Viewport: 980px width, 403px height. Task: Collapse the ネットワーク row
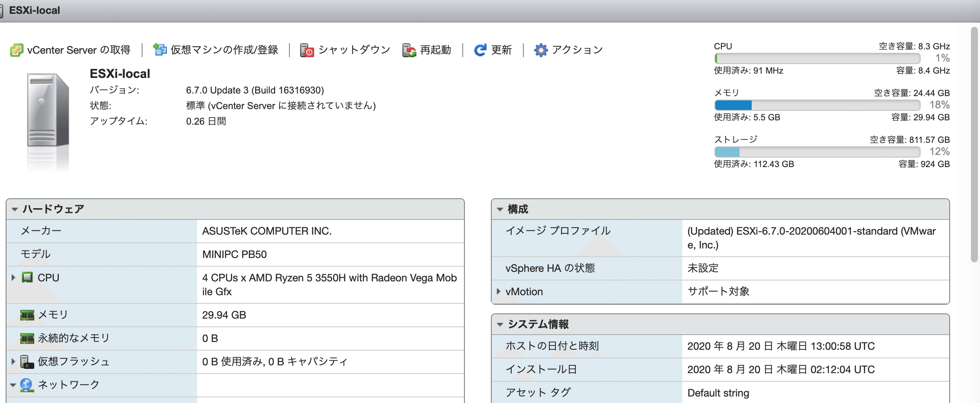(x=13, y=385)
